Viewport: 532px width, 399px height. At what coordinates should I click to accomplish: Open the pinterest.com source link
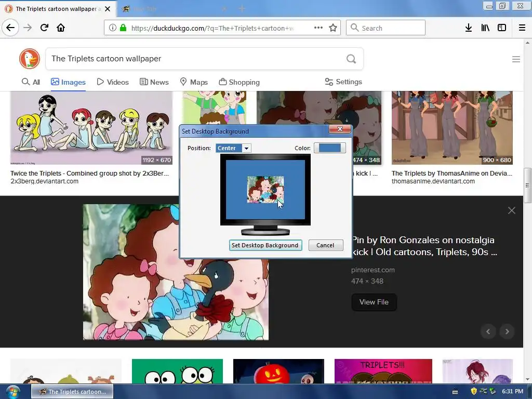[373, 270]
